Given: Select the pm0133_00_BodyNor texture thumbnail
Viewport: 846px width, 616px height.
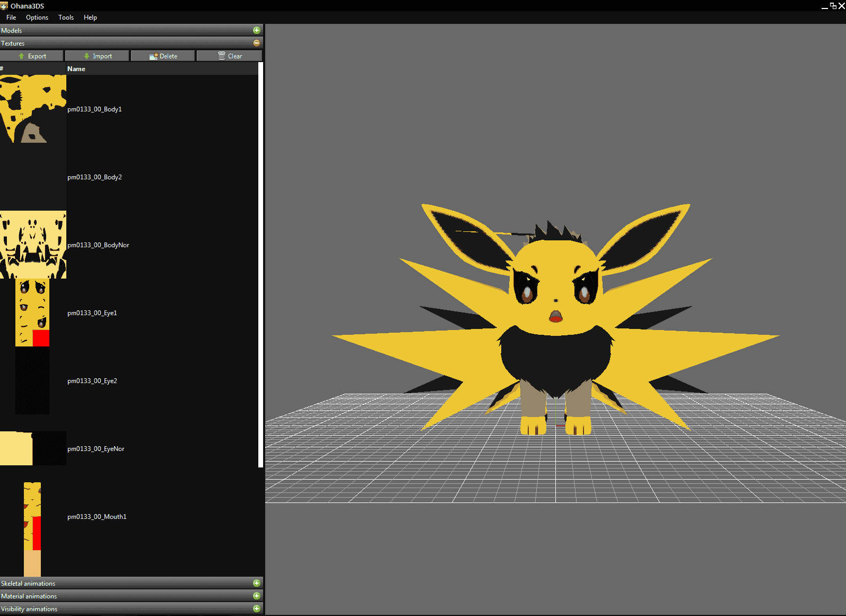Looking at the screenshot, I should [x=33, y=245].
